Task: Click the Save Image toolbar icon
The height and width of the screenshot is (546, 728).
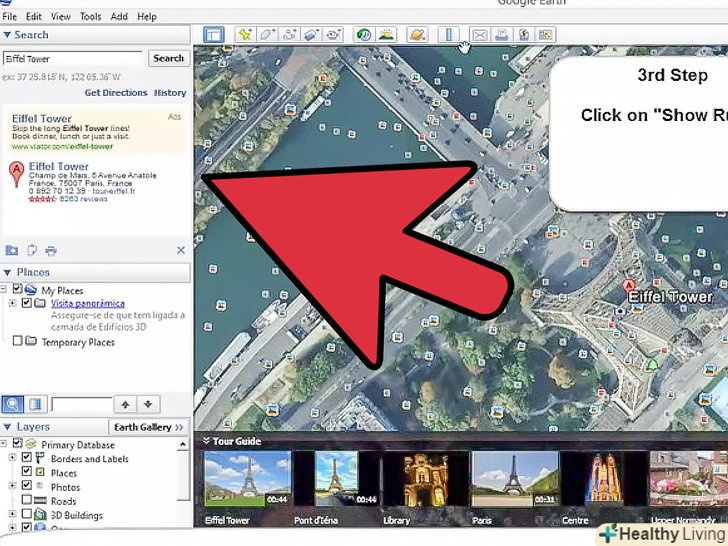Action: click(524, 35)
